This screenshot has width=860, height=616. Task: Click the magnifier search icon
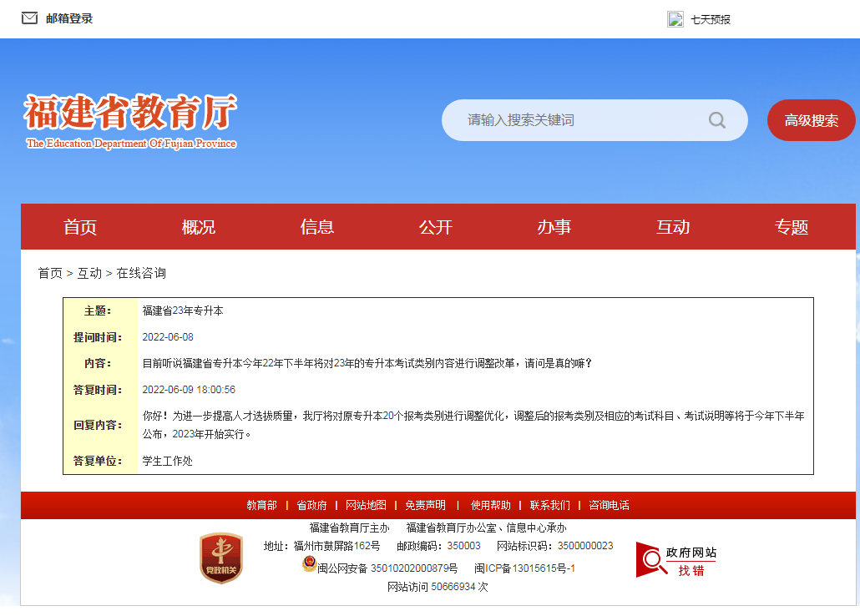point(716,120)
